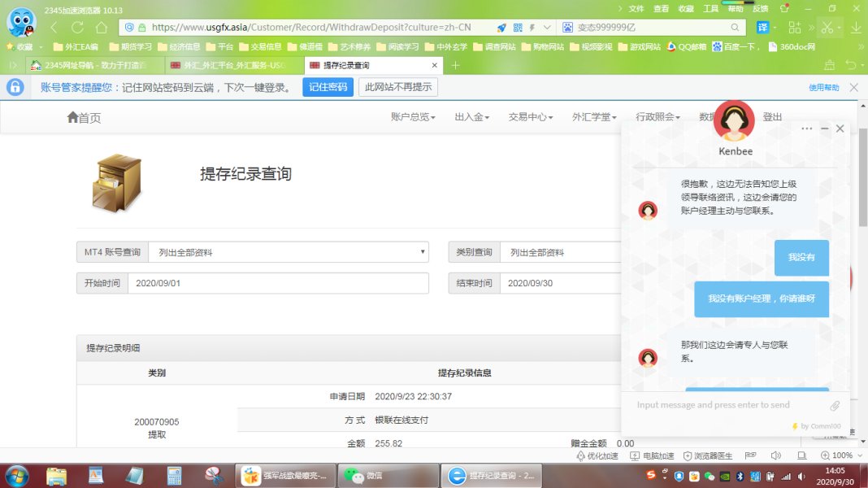This screenshot has height=488, width=868.
Task: Click the 首页 home link
Action: [x=84, y=118]
